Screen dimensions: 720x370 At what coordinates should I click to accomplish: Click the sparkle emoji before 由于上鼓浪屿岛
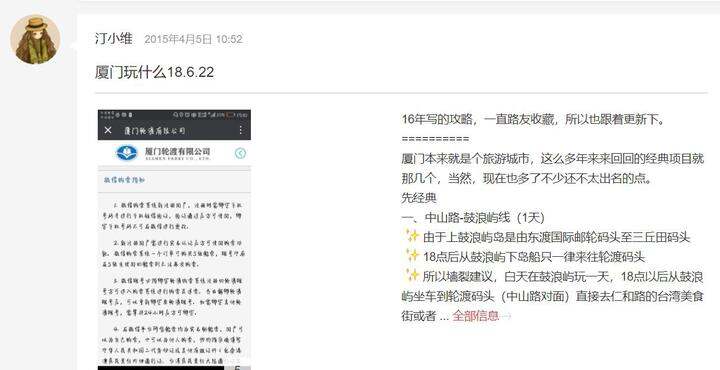tap(412, 236)
